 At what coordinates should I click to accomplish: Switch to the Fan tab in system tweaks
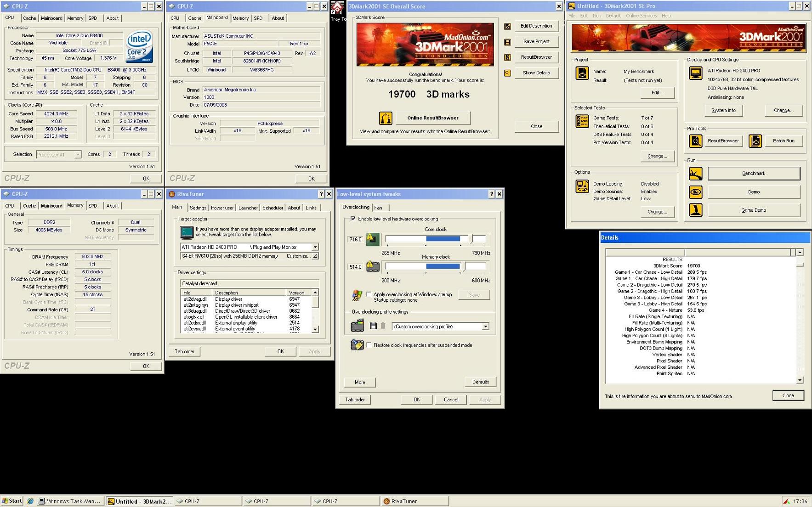[378, 208]
